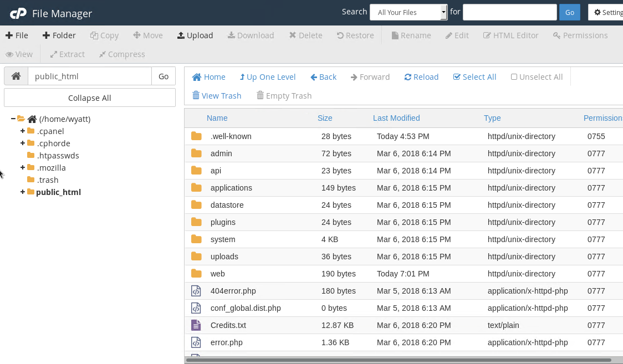Click the Extract toolbar button
623x364 pixels.
pos(67,54)
